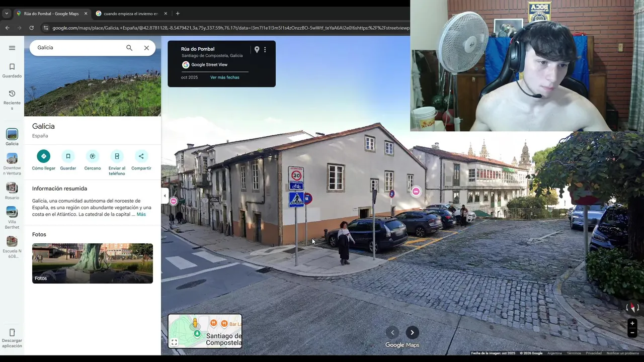Expand description with Más link
The width and height of the screenshot is (644, 362).
click(141, 214)
